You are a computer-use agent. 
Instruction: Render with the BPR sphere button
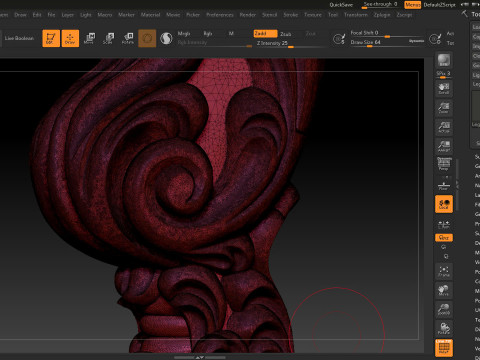(444, 60)
